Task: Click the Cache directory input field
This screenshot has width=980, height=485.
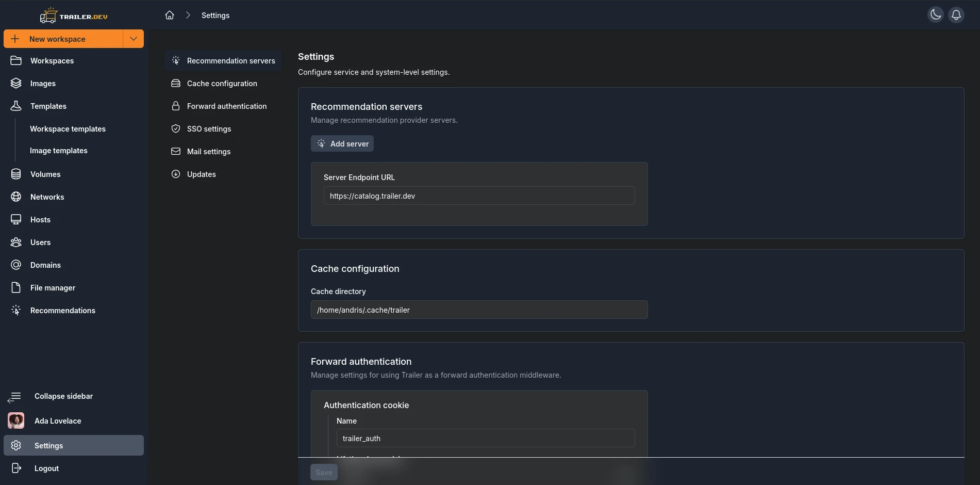Action: [x=479, y=310]
